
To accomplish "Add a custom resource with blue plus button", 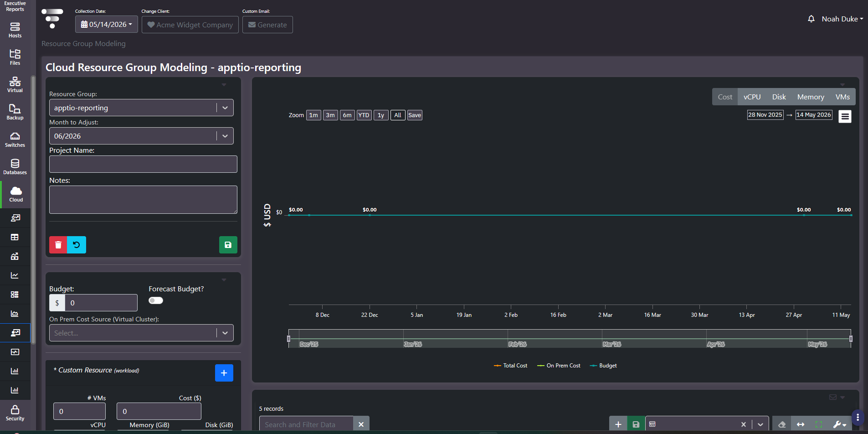I will (x=224, y=373).
